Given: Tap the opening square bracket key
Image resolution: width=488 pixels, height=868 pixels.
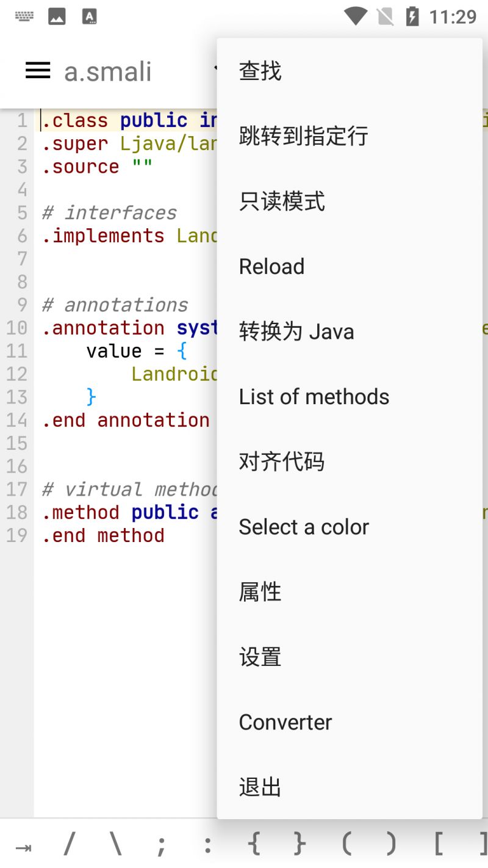Looking at the screenshot, I should point(438,845).
